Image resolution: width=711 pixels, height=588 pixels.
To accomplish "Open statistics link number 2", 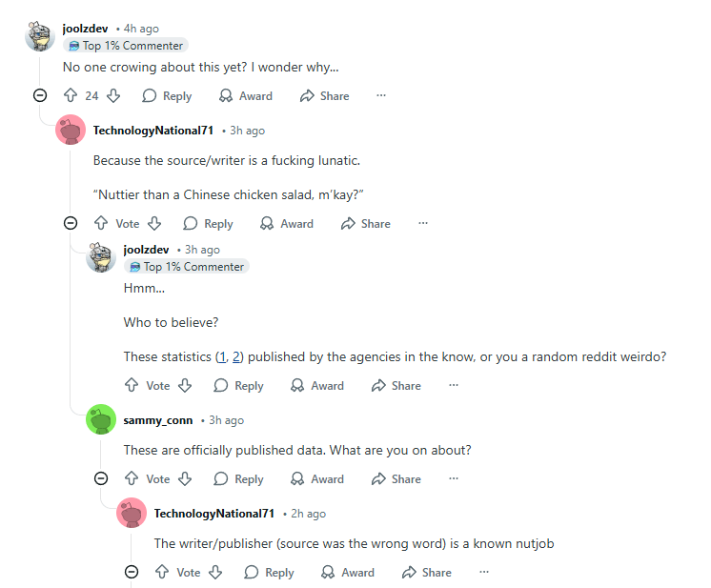I will click(237, 356).
